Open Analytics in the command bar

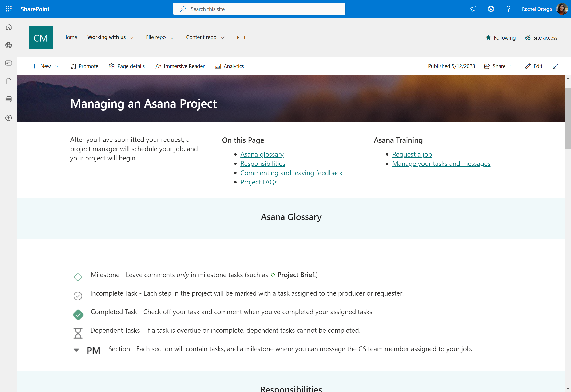[229, 66]
